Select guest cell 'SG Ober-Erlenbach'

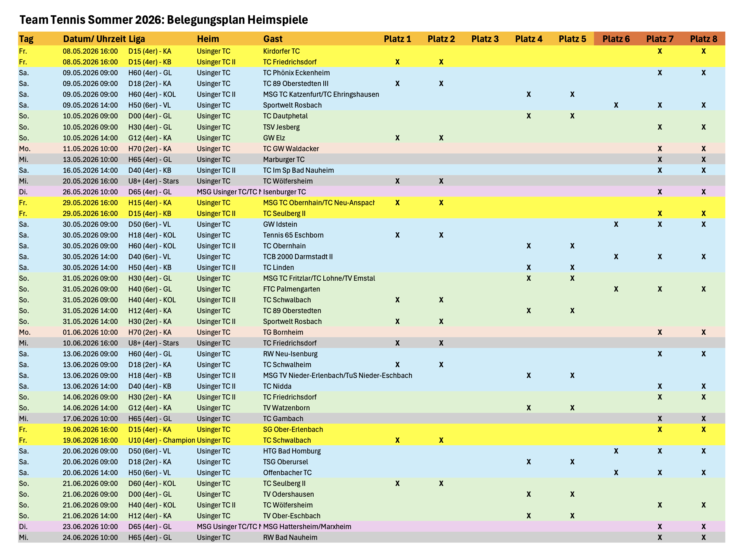[x=293, y=429]
